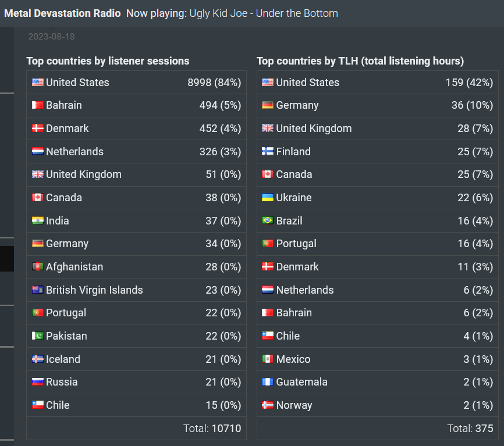Click the Finland flag icon
This screenshot has height=446, width=504.
268,151
